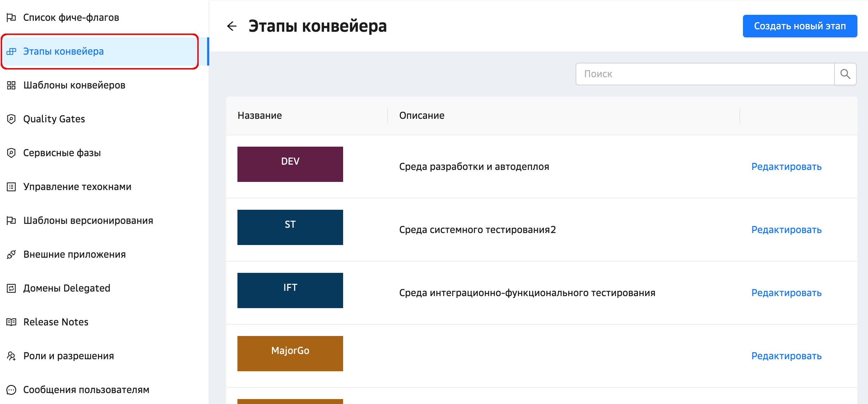Click chat bubble icon for Сообщения пользователям
Image resolution: width=868 pixels, height=404 pixels.
11,390
